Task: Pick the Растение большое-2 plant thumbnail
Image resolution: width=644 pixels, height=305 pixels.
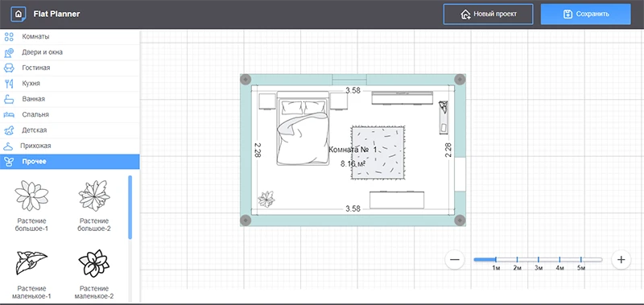Action: [x=94, y=196]
